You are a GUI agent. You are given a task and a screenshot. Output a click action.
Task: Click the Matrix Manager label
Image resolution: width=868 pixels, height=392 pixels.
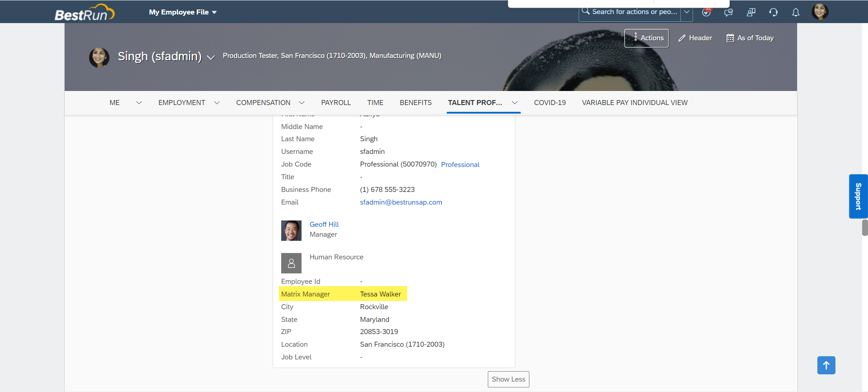pos(306,294)
